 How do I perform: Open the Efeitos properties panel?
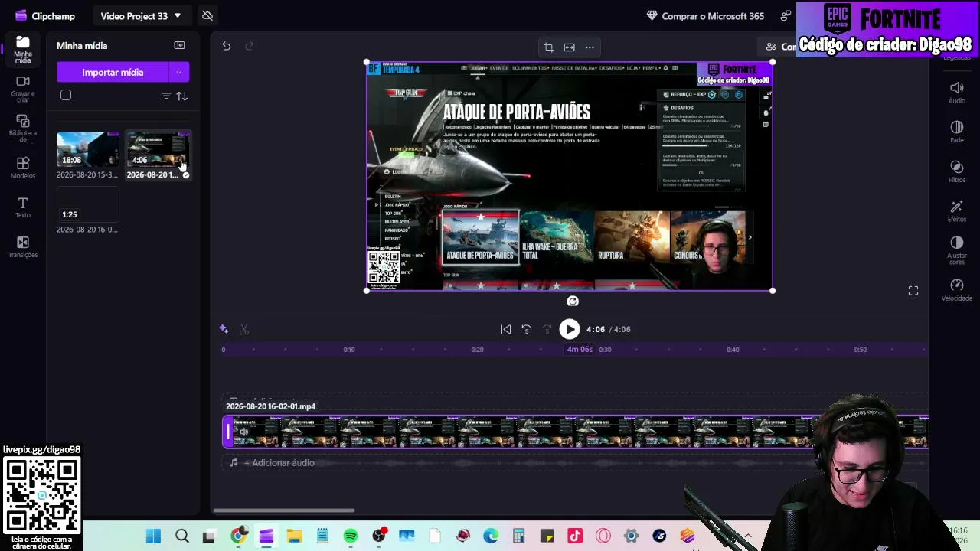(x=957, y=211)
